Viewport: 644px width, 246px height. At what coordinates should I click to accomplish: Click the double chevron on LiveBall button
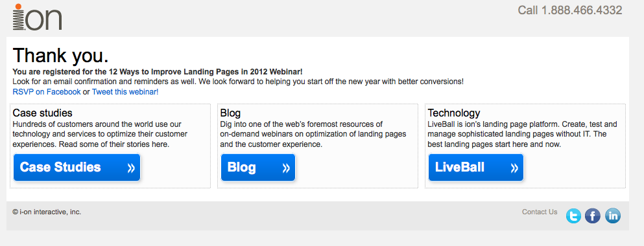[514, 168]
